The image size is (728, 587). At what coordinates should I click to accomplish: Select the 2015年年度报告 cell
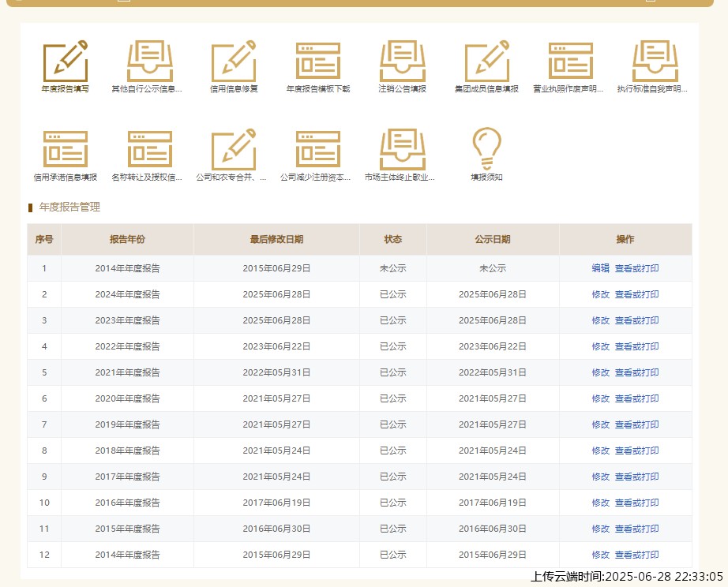(x=127, y=528)
